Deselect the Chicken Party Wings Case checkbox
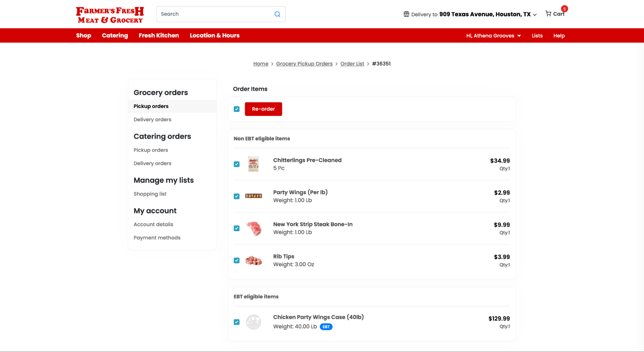 pos(237,322)
